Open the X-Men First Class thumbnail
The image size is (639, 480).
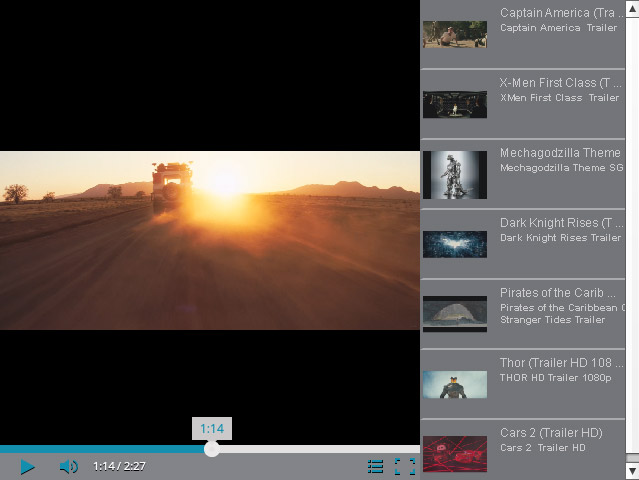tap(455, 105)
